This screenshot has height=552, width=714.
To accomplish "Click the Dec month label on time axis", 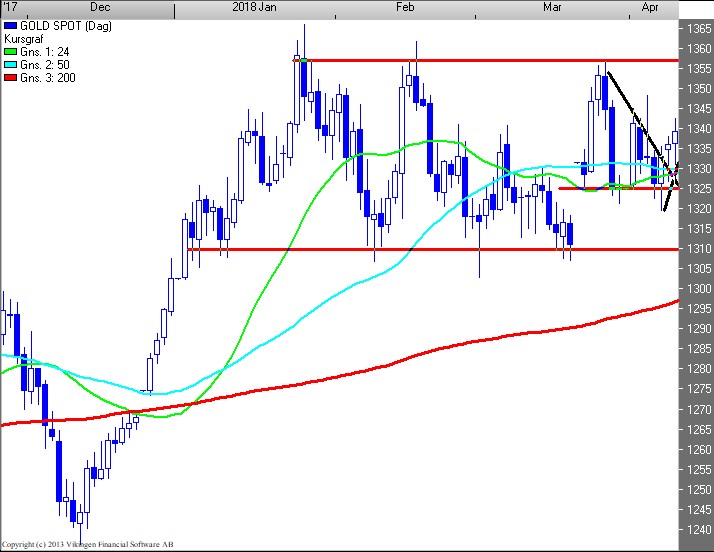I will [100, 7].
